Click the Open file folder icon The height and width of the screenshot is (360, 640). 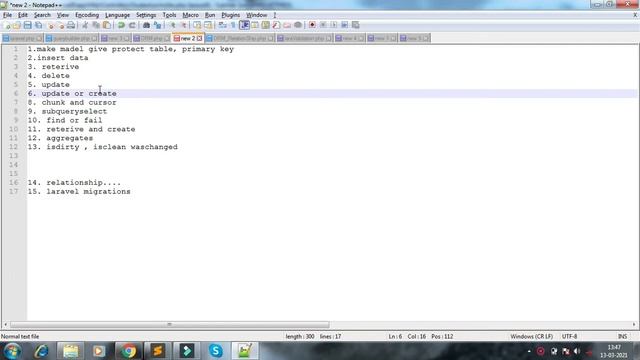click(x=17, y=25)
